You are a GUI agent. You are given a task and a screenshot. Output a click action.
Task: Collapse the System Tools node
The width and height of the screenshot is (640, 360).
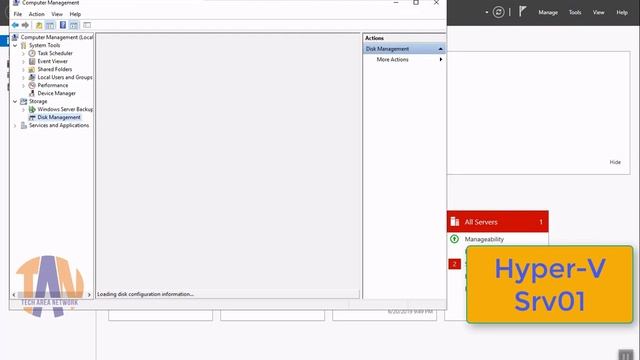(15, 45)
